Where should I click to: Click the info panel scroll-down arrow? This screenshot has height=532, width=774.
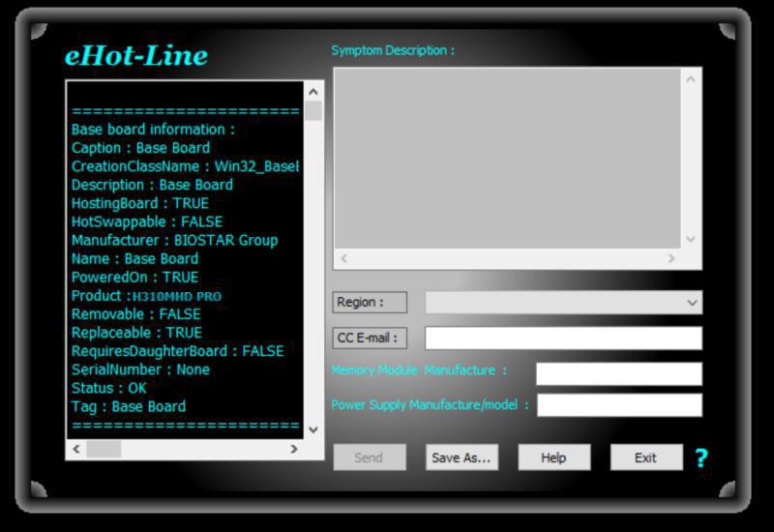point(313,429)
